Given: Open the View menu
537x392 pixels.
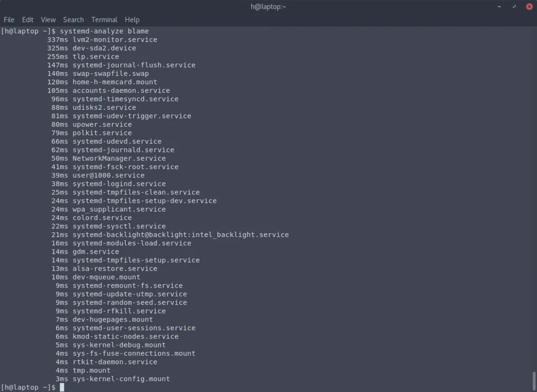Looking at the screenshot, I should tap(48, 20).
